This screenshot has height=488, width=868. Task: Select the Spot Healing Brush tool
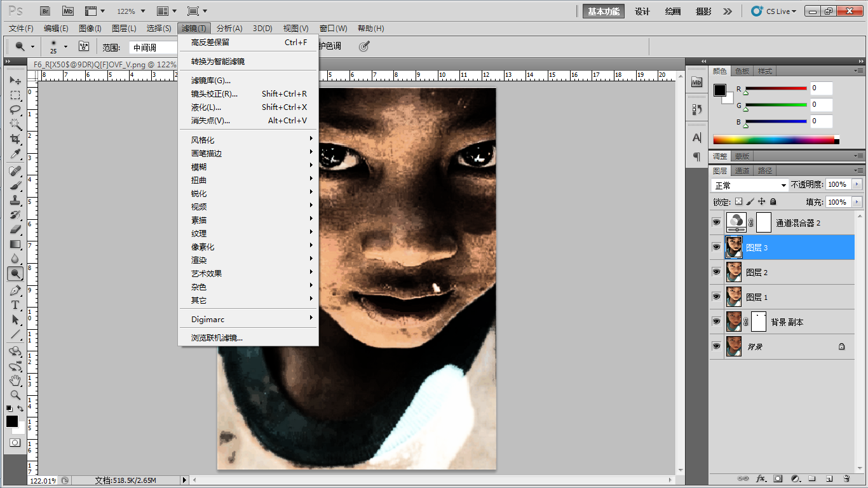pos(15,171)
